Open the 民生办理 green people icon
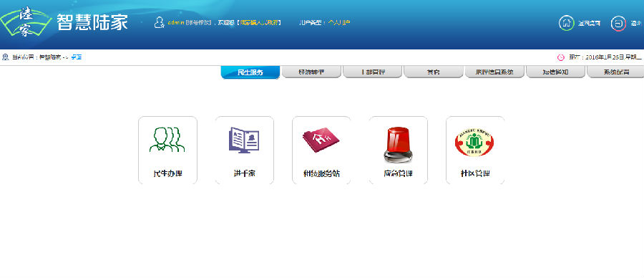644x278 pixels. coord(167,140)
